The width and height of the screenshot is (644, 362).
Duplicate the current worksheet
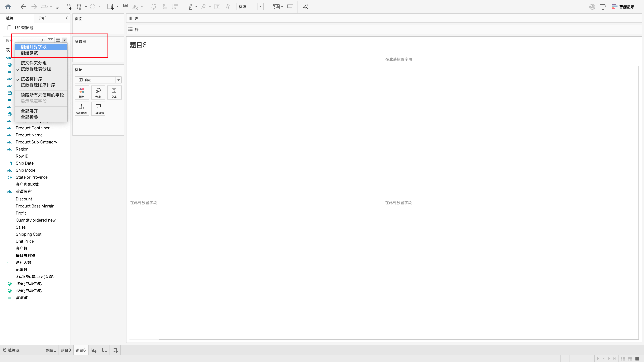(124, 7)
